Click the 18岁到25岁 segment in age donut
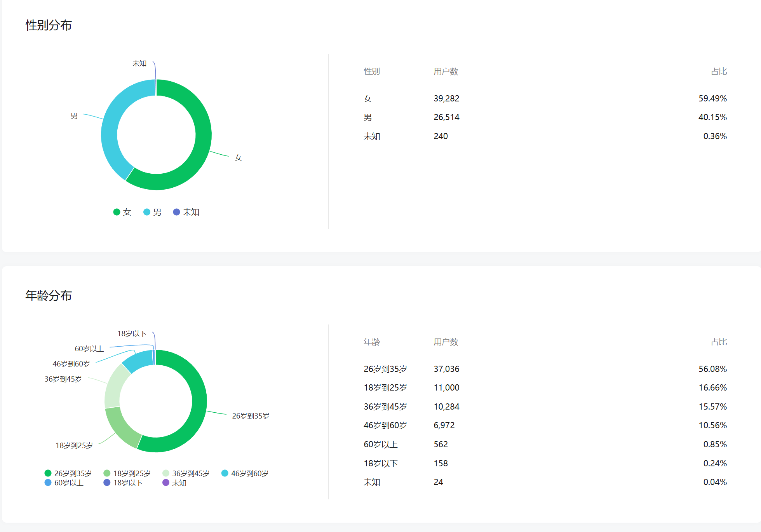The height and width of the screenshot is (532, 761). pyautogui.click(x=120, y=429)
